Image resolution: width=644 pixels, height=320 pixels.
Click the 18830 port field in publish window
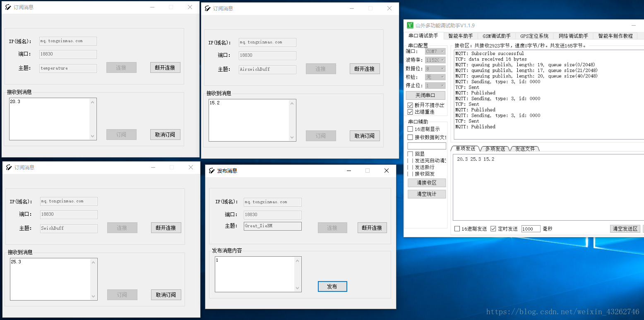coord(273,215)
